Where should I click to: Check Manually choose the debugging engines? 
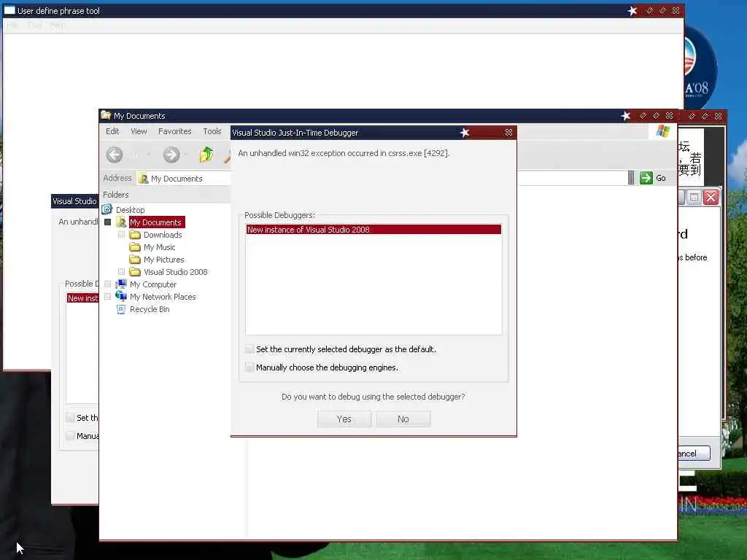click(249, 367)
